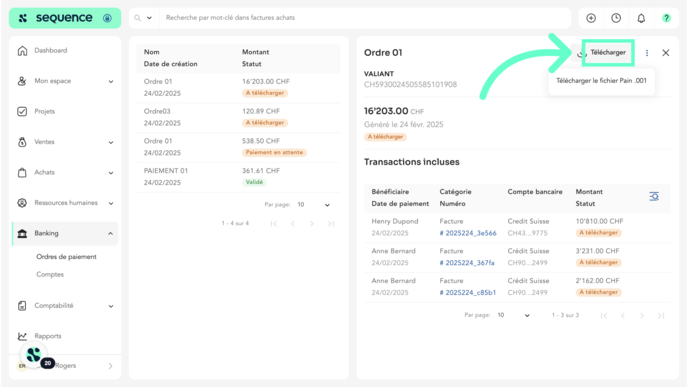Image resolution: width=688 pixels, height=387 pixels.
Task: Click the Mon espace person icon
Action: [22, 81]
